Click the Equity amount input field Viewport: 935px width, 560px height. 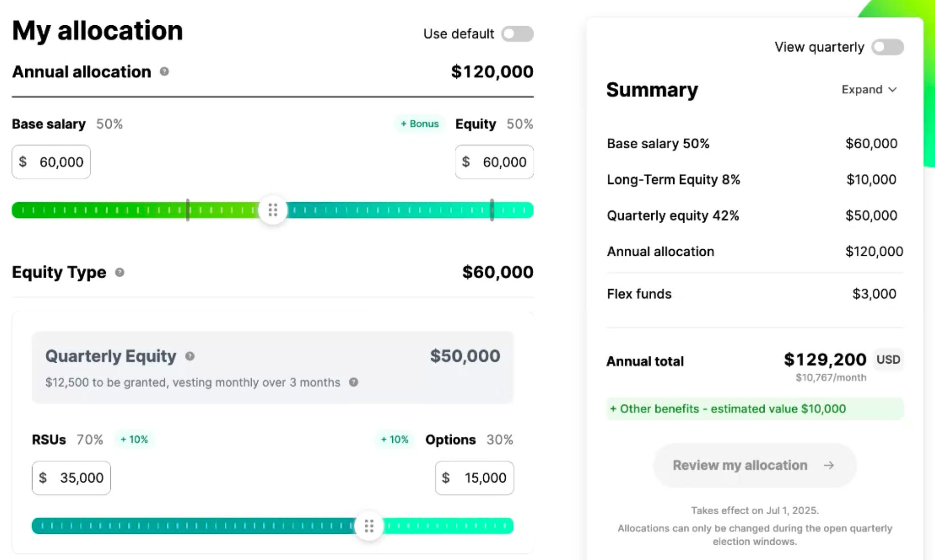click(495, 162)
